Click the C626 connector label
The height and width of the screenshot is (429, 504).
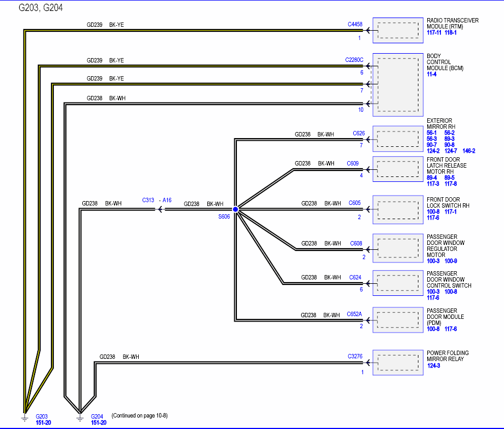pyautogui.click(x=359, y=133)
